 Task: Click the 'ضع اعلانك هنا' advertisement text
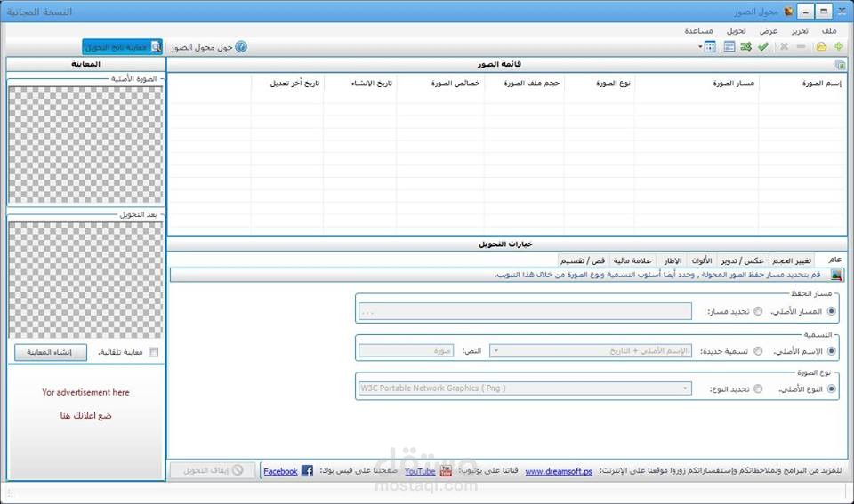pos(85,415)
